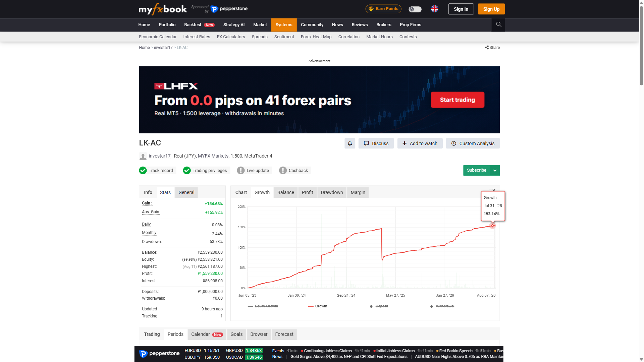Open Economic Calendar link
The height and width of the screenshot is (362, 644).
pyautogui.click(x=158, y=37)
